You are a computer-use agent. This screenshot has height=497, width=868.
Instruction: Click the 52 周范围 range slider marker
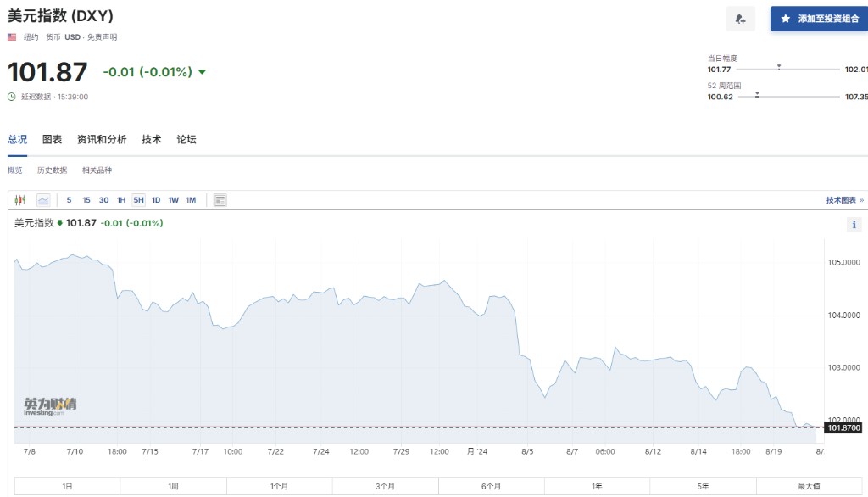[757, 96]
